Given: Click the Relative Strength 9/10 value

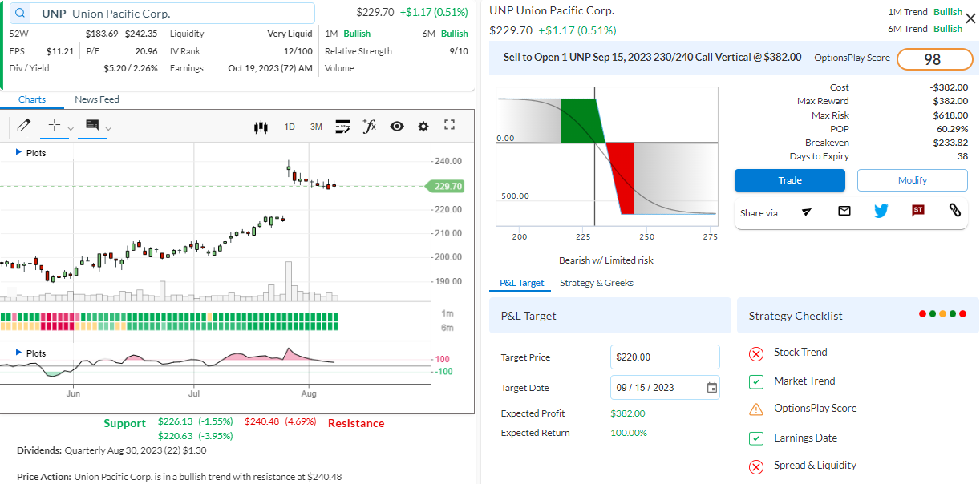Looking at the screenshot, I should [x=459, y=51].
